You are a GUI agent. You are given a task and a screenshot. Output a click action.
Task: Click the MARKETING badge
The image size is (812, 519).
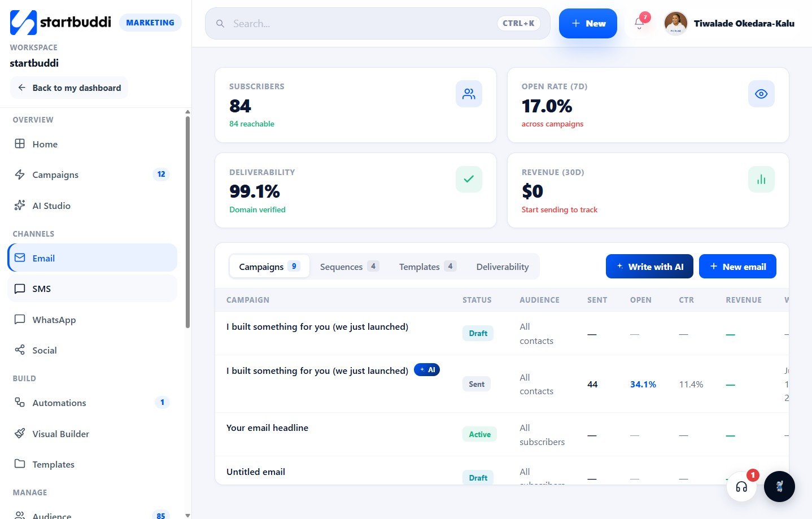pos(150,23)
